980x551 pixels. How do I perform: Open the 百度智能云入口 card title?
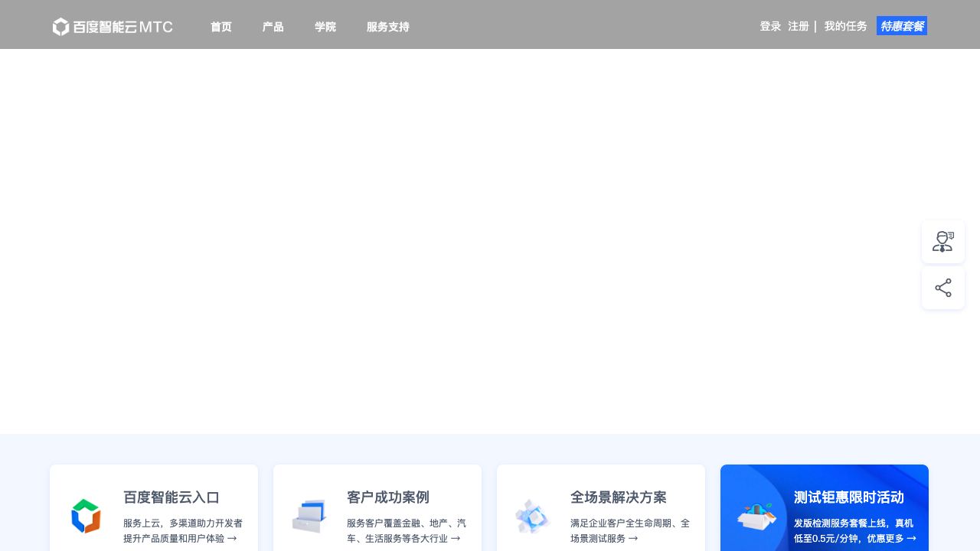(171, 497)
